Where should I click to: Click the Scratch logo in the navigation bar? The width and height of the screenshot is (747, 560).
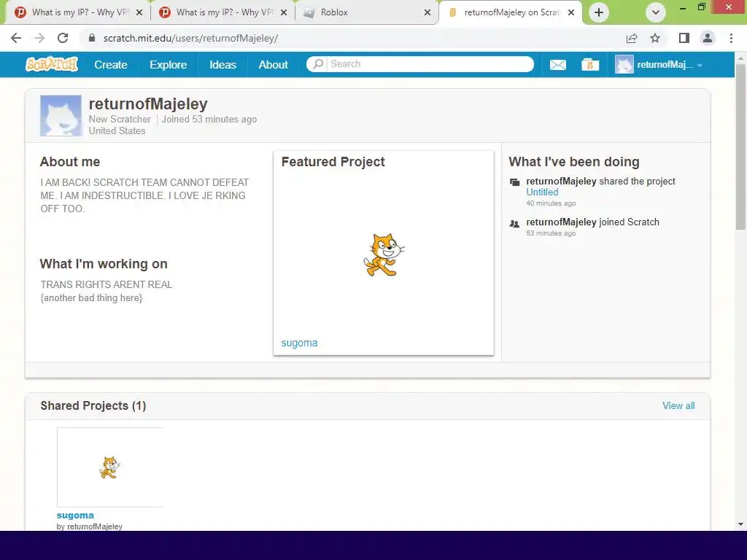click(x=52, y=64)
